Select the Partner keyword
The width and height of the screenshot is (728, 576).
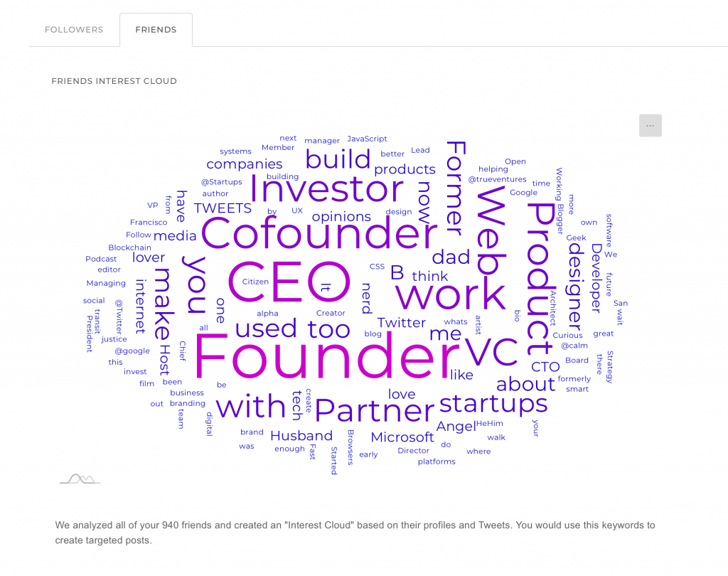[375, 410]
